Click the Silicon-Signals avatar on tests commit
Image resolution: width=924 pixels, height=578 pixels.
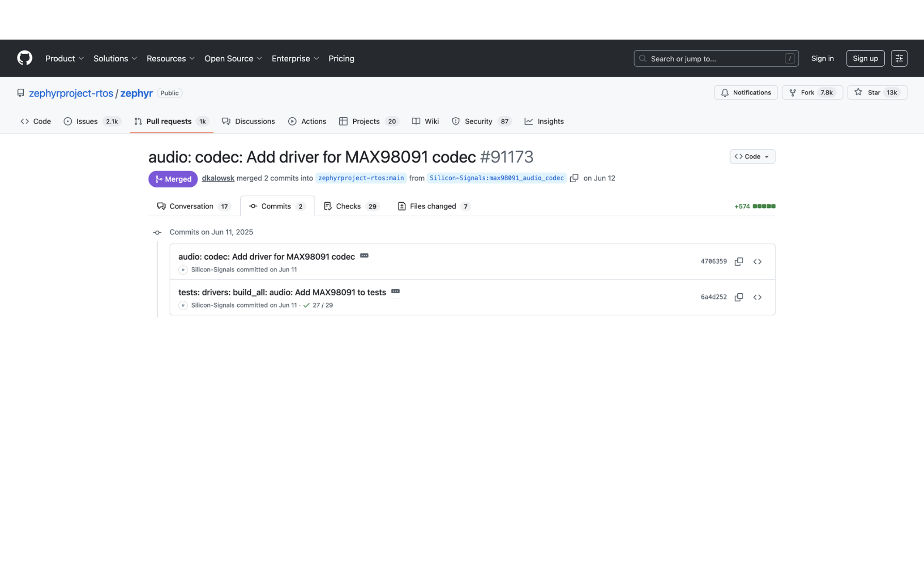pos(183,305)
